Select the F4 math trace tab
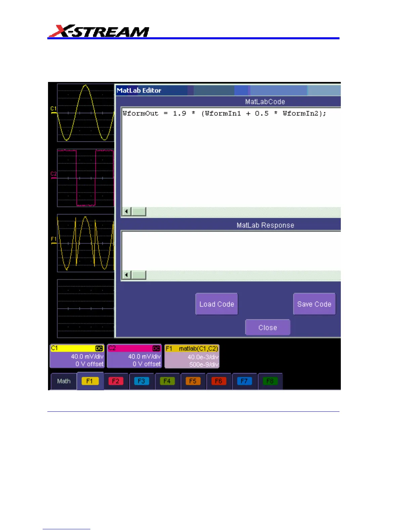 167,381
